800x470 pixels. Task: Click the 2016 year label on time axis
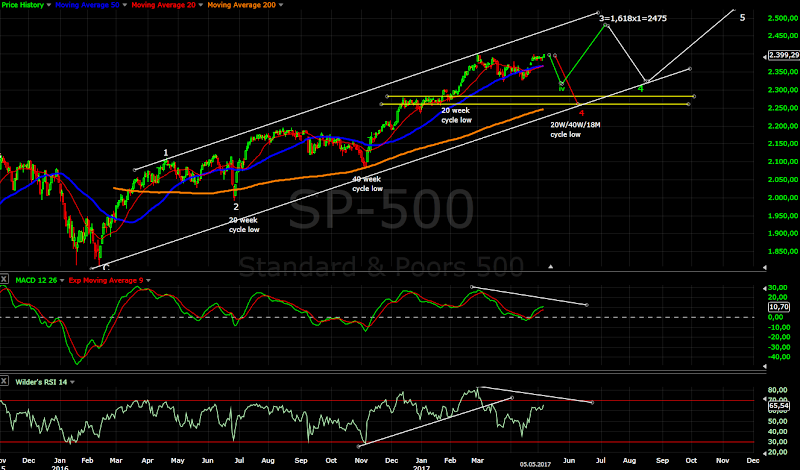click(60, 467)
